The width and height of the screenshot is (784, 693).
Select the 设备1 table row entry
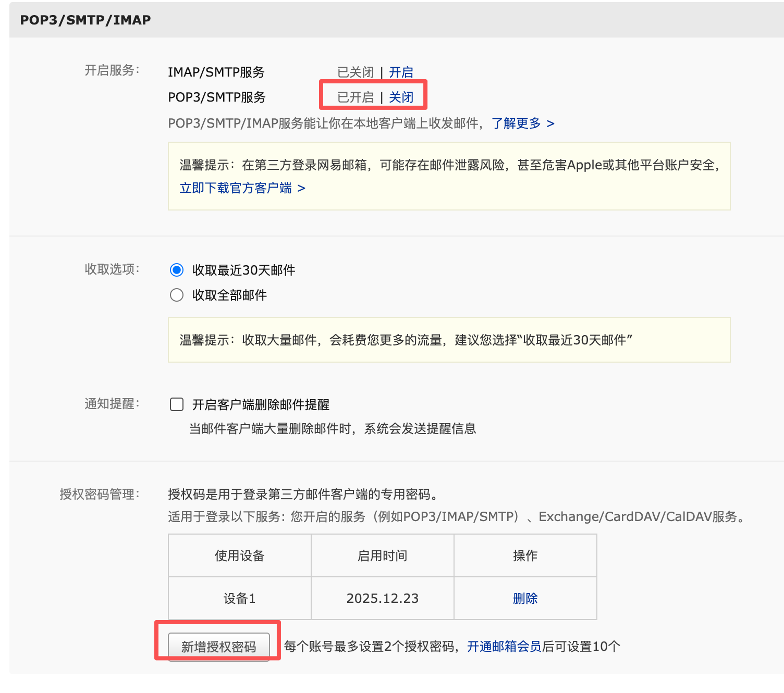tap(239, 598)
